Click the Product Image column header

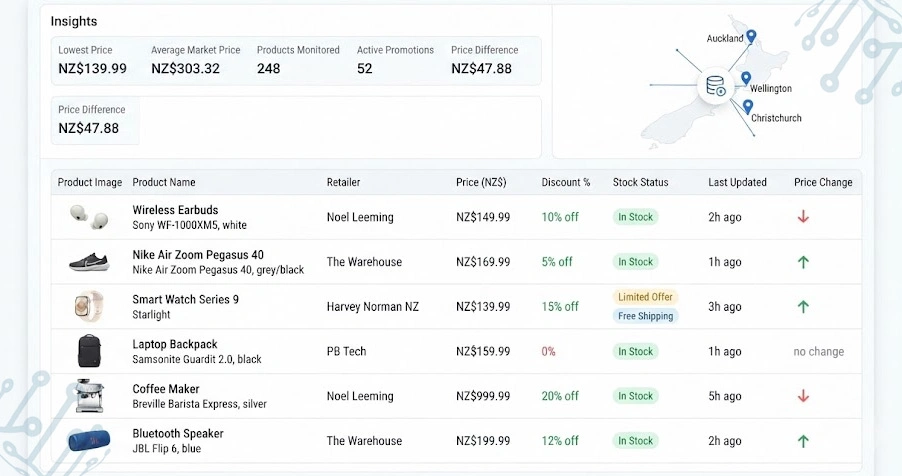[x=90, y=182]
